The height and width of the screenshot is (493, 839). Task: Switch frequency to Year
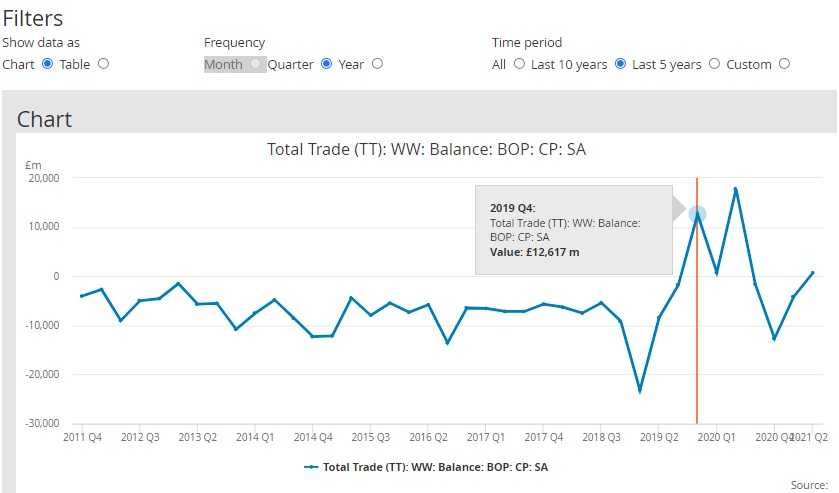(x=377, y=64)
